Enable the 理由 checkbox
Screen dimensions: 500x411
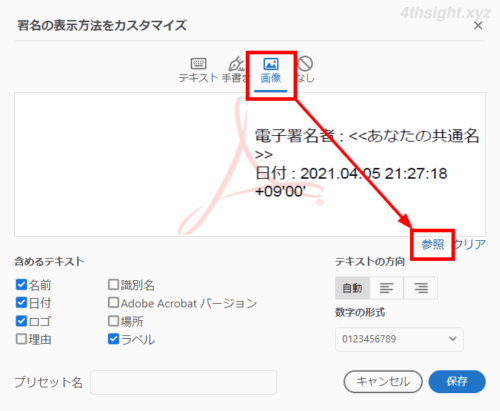(21, 339)
